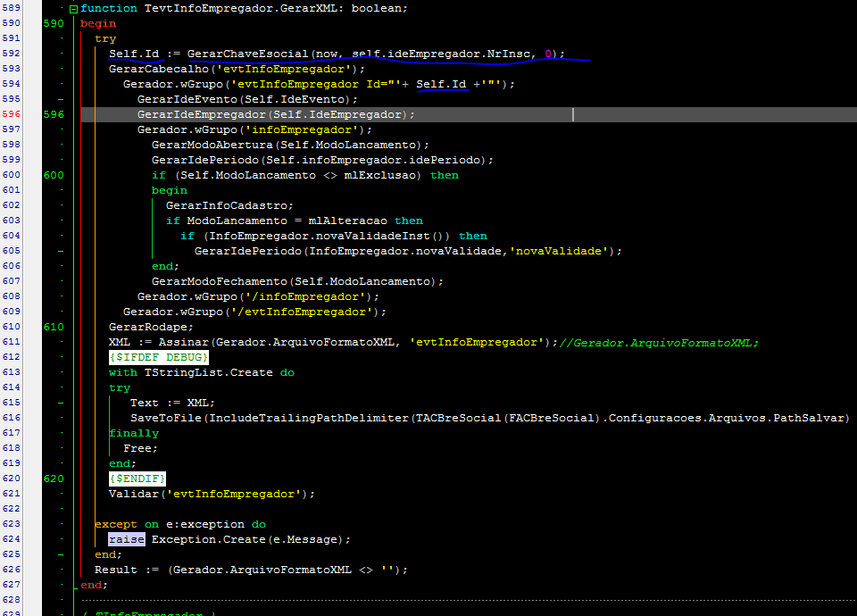Click GerarModoAbertura on line 598
This screenshot has height=616, width=857.
point(212,145)
